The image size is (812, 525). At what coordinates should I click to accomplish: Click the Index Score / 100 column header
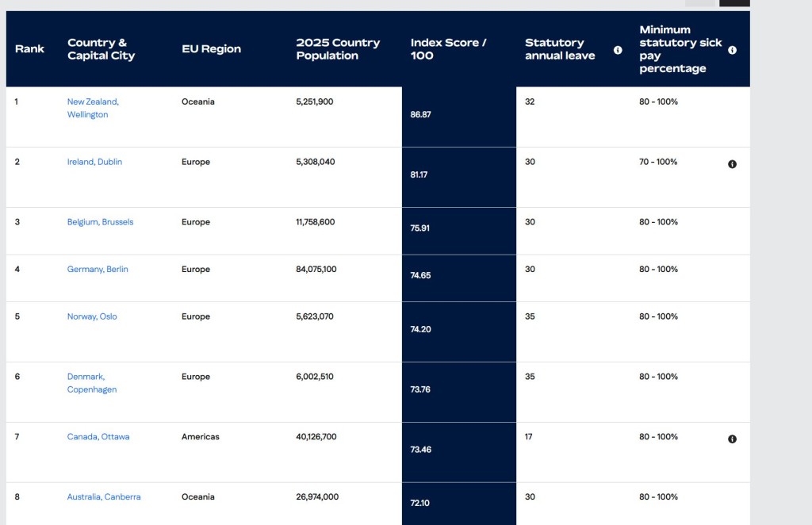pyautogui.click(x=449, y=49)
